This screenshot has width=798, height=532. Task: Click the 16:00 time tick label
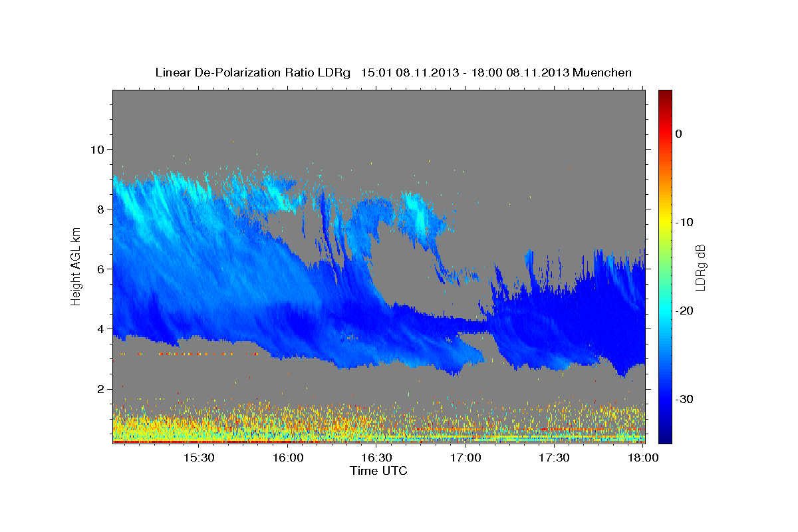289,458
